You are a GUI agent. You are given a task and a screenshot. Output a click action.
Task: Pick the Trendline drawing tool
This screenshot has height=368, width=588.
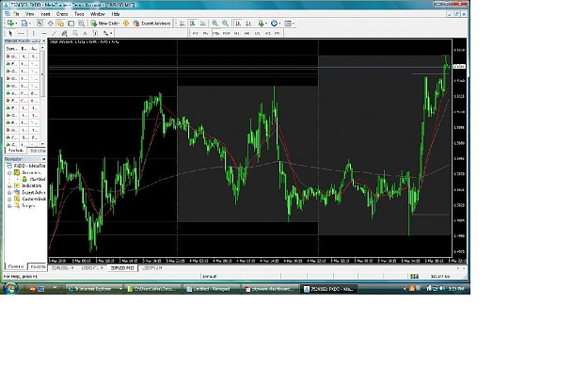(54, 33)
